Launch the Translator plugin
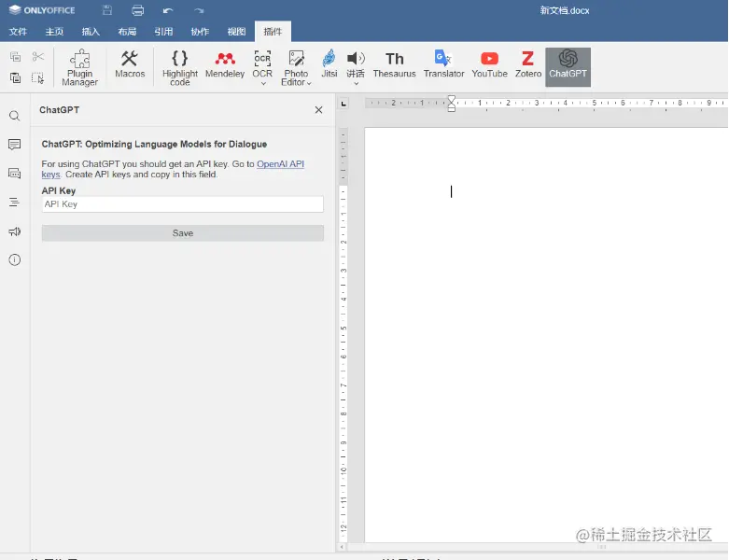Screen dimensions: 729x560 444,65
